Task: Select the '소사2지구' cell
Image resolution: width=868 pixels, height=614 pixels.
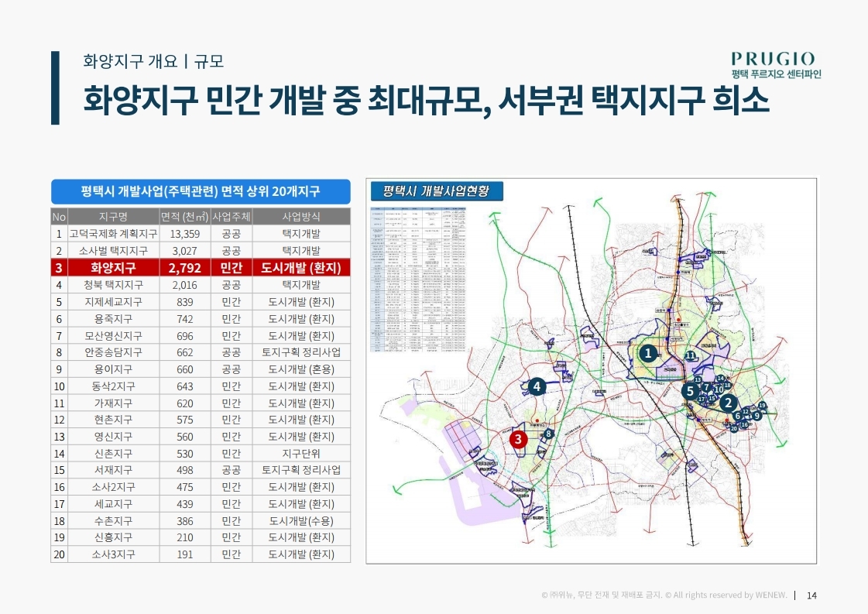Action: (x=114, y=487)
